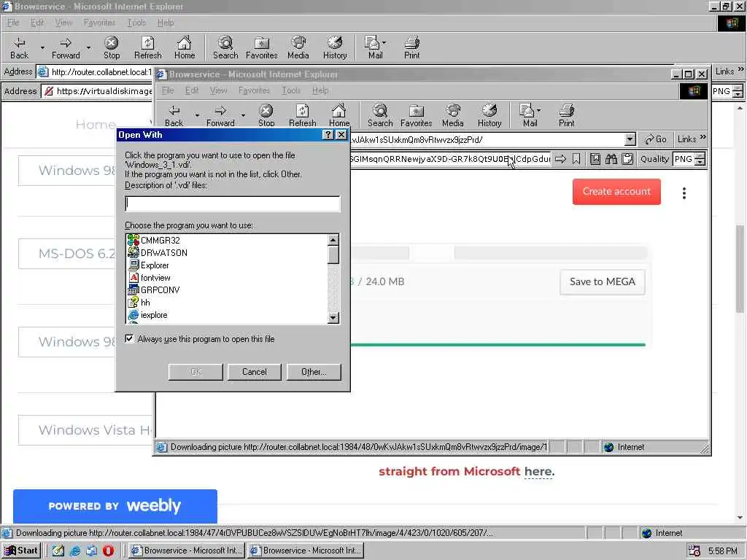Click the Browservice bookmark icon
This screenshot has width=747, height=560.
click(576, 159)
